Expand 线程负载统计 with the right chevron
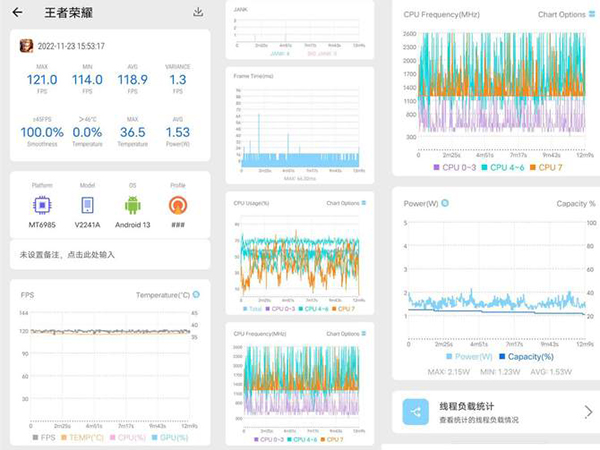600x450 pixels. (x=587, y=411)
